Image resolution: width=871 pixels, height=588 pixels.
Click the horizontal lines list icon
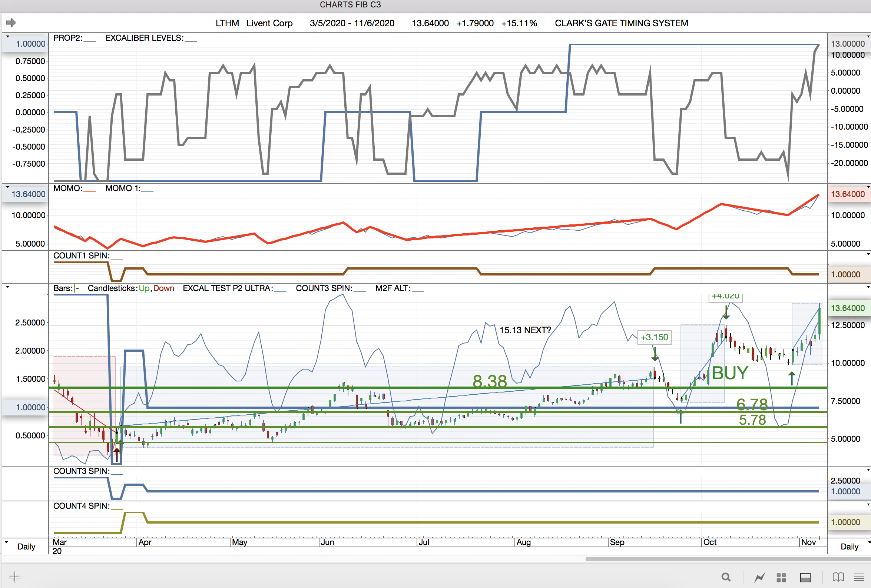tap(859, 577)
